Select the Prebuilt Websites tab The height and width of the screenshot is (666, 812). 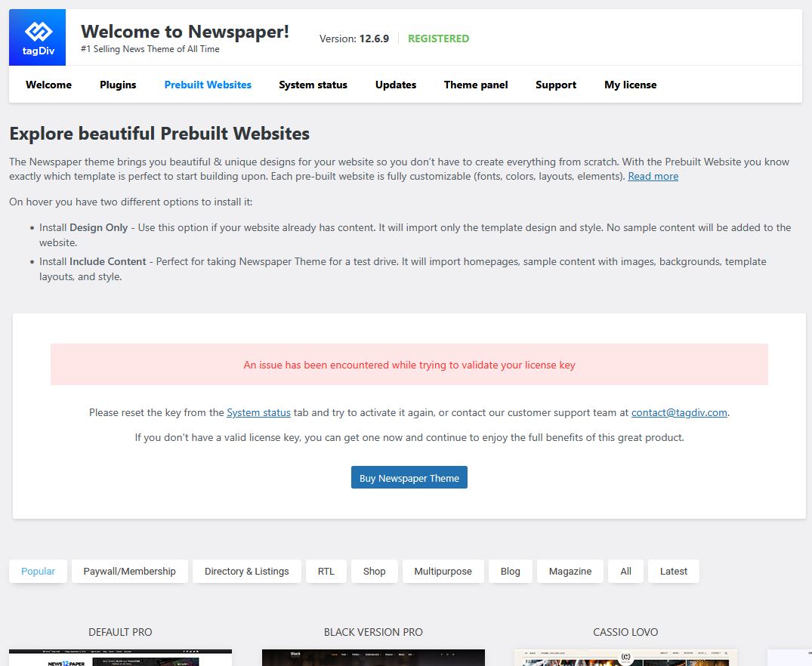tap(208, 85)
